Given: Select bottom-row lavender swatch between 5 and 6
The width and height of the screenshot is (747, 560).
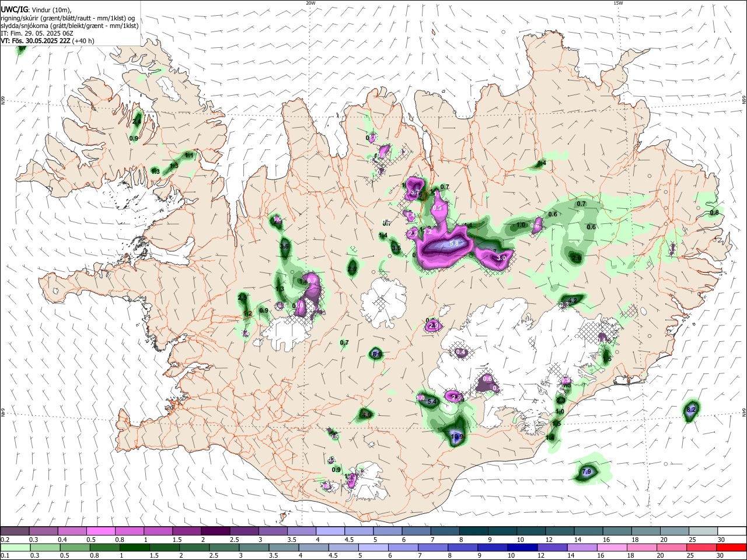Looking at the screenshot, I should click(x=373, y=547).
